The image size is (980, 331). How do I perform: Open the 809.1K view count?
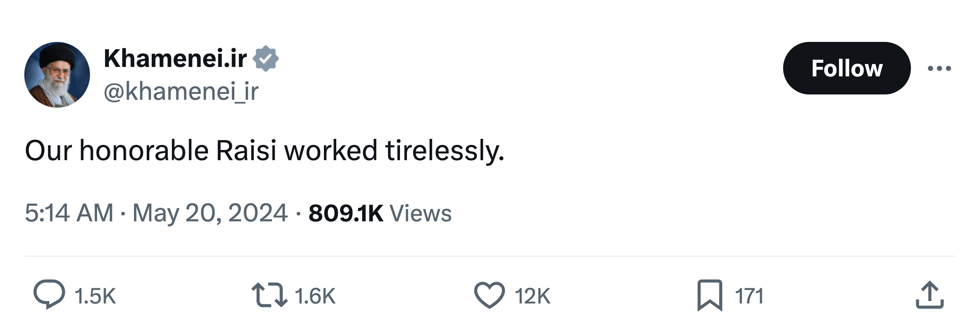point(346,213)
